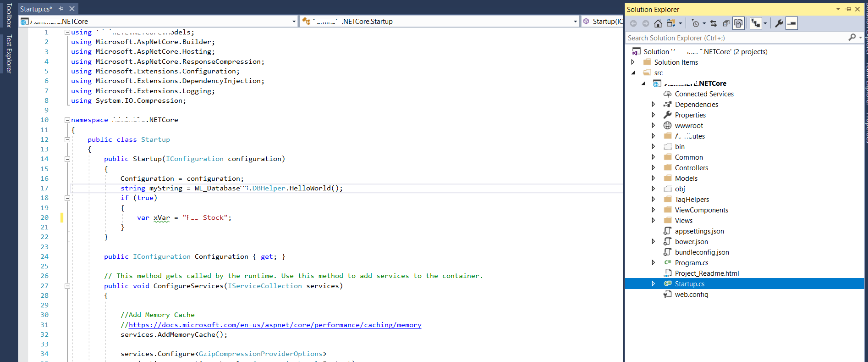
Task: Open the NETCore.Startup class dropdown
Action: point(575,22)
